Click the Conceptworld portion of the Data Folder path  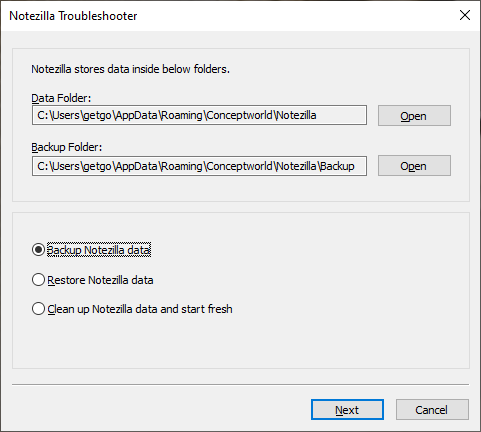point(239,115)
